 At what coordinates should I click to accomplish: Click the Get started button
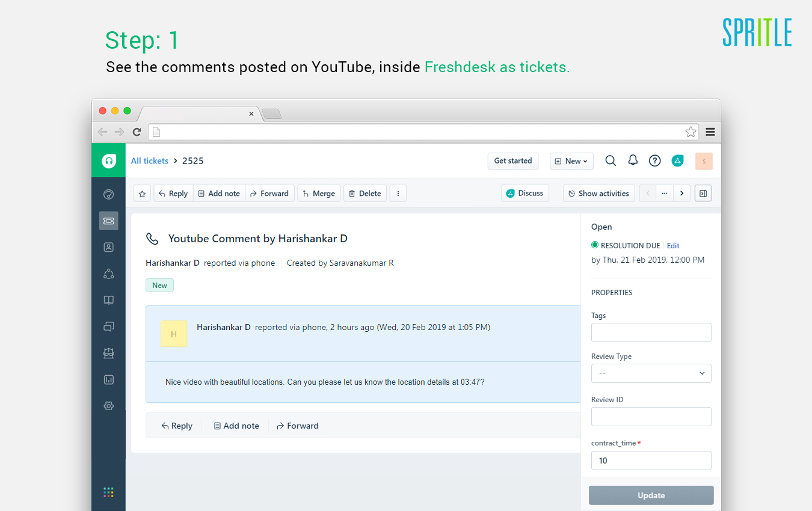[x=513, y=161]
